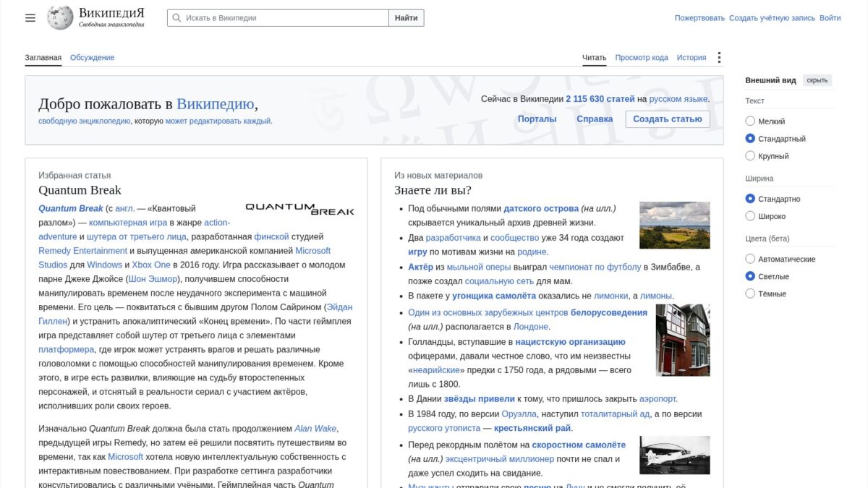Open the История tab

(x=692, y=58)
